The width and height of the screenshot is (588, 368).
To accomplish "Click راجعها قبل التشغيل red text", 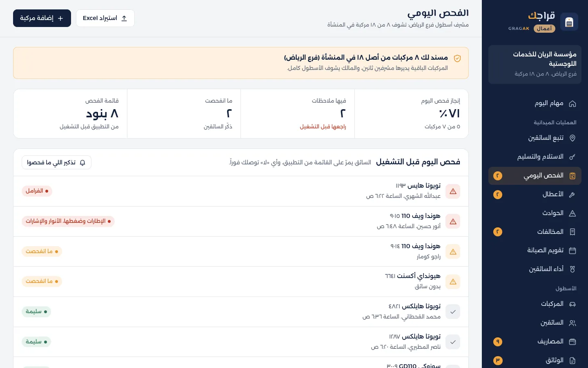I will 323,127.
